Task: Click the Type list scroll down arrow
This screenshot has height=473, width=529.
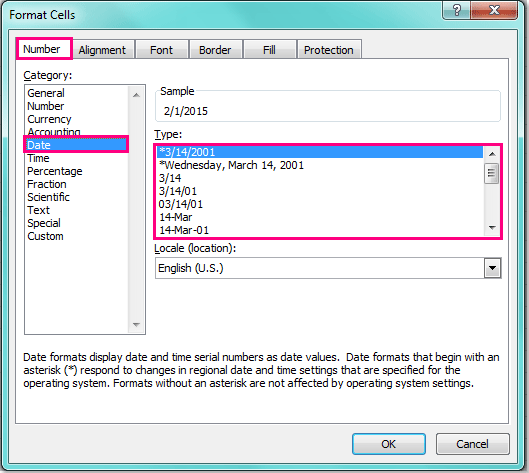Action: click(x=492, y=228)
